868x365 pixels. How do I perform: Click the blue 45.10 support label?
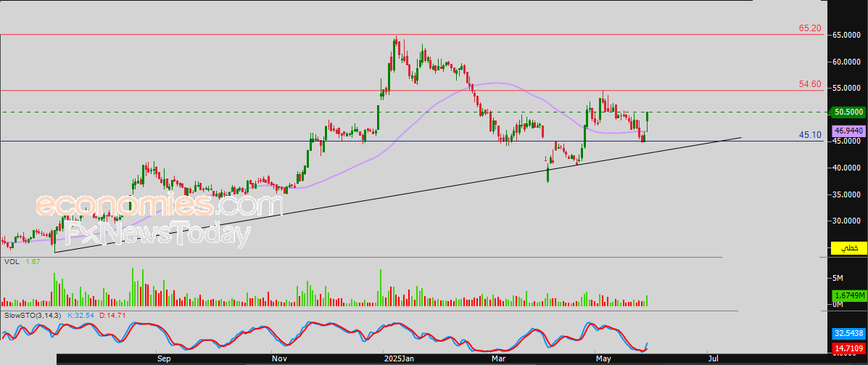[x=810, y=134]
